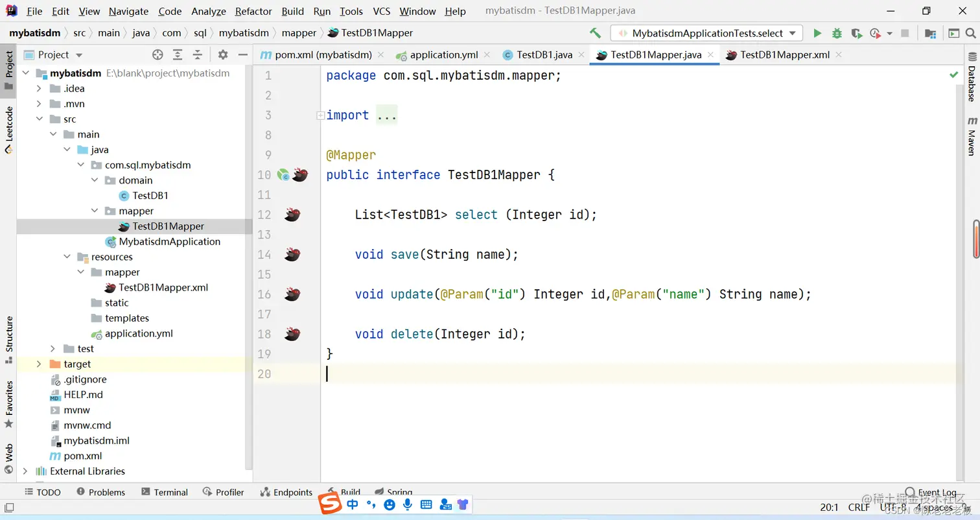Click Expand All icon in Project panel

(177, 54)
